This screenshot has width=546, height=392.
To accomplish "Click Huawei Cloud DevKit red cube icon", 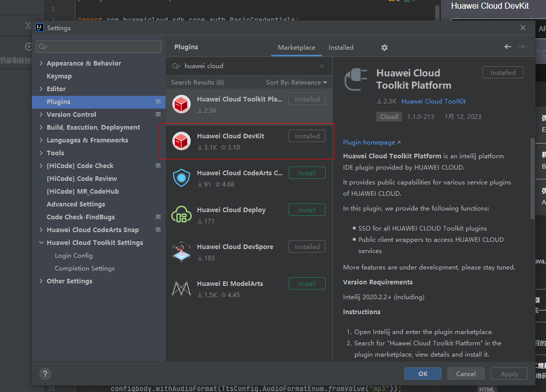I will click(x=181, y=141).
